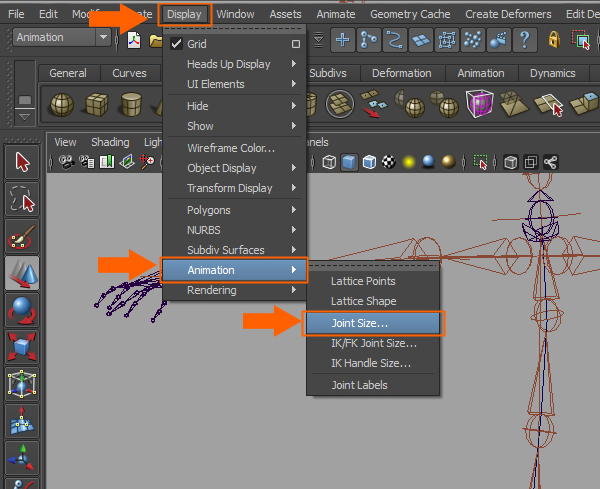The image size is (600, 489).
Task: Switch to Dynamics shelf tab
Action: (x=552, y=73)
